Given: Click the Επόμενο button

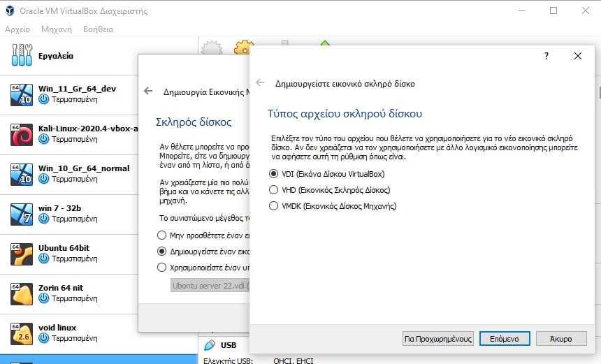Looking at the screenshot, I should click(505, 339).
